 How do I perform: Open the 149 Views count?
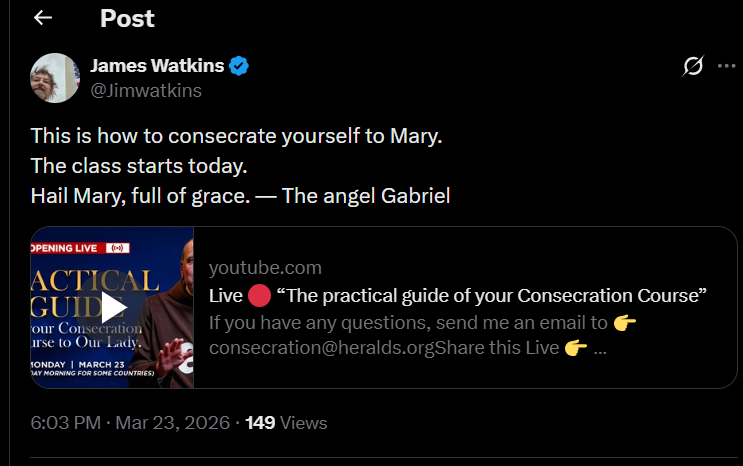(x=286, y=423)
